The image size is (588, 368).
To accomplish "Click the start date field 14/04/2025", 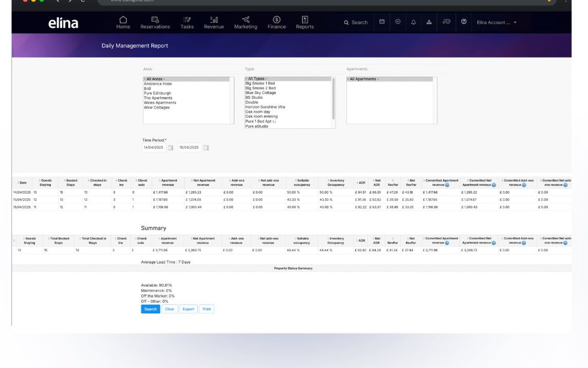I will coord(154,148).
